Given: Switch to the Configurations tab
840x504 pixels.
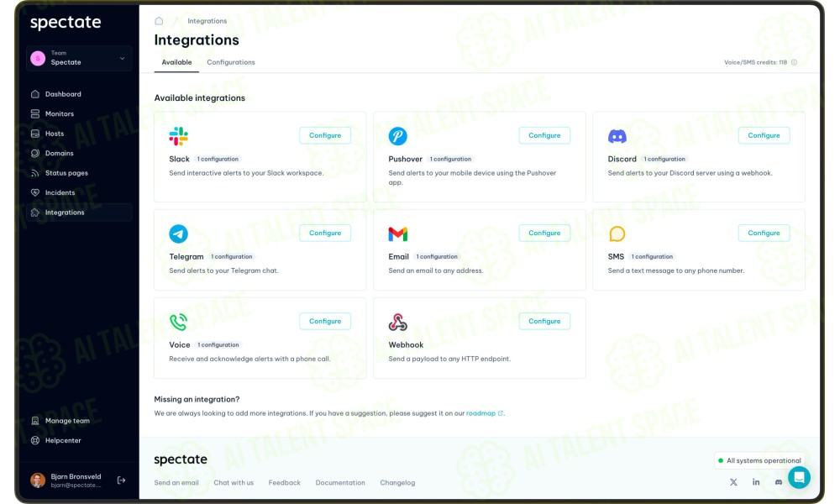Looking at the screenshot, I should tap(231, 62).
